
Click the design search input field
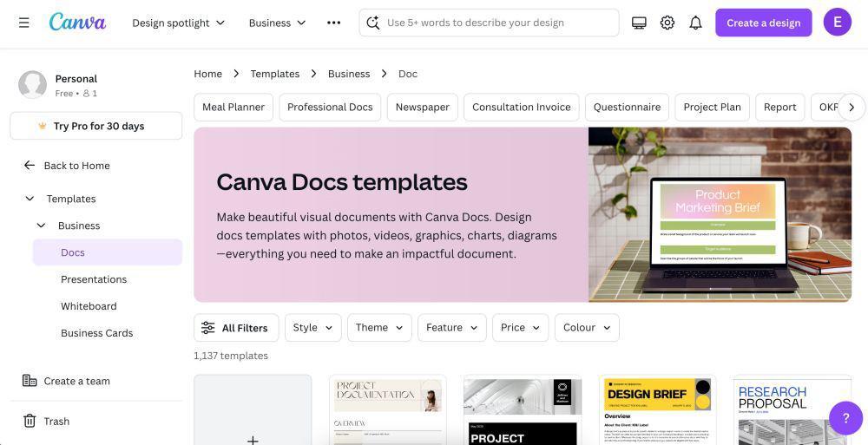tap(489, 23)
